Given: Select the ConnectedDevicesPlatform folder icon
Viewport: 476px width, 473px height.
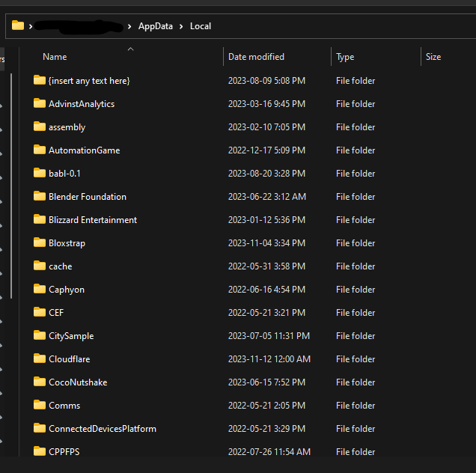Looking at the screenshot, I should click(40, 428).
